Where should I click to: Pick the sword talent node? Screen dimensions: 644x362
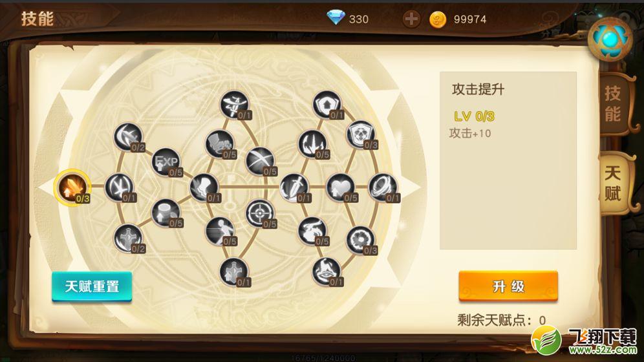tap(294, 187)
